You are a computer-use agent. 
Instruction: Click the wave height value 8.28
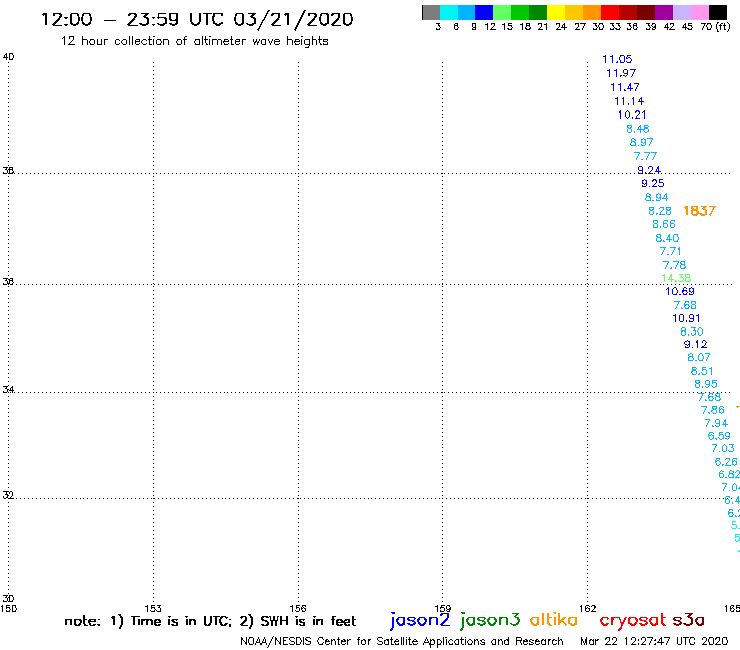click(x=660, y=211)
